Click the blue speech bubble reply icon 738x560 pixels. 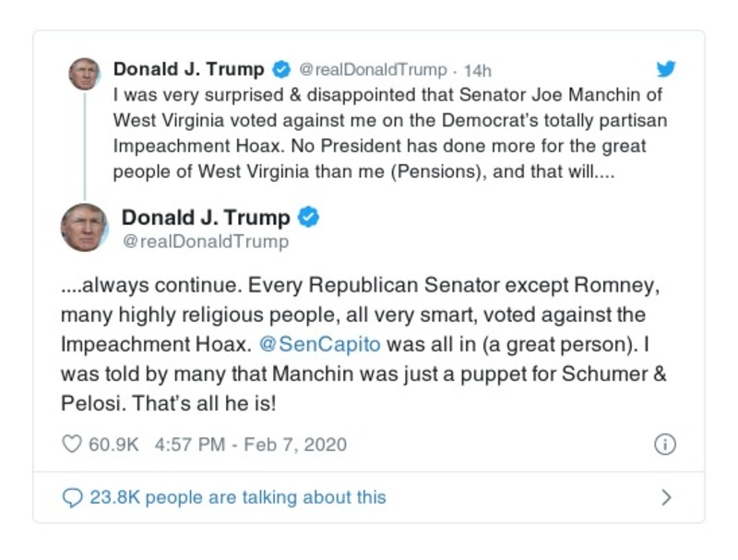(x=72, y=497)
